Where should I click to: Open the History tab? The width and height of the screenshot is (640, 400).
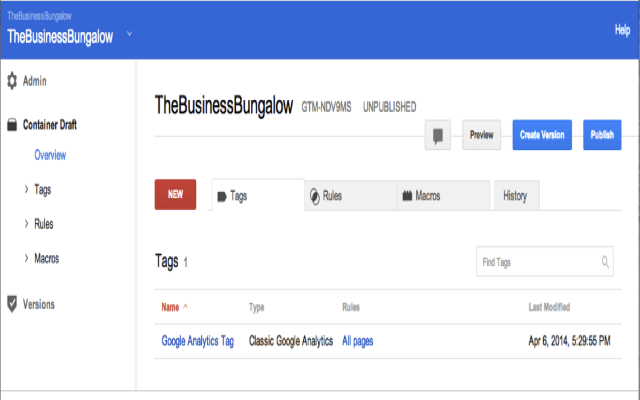516,196
